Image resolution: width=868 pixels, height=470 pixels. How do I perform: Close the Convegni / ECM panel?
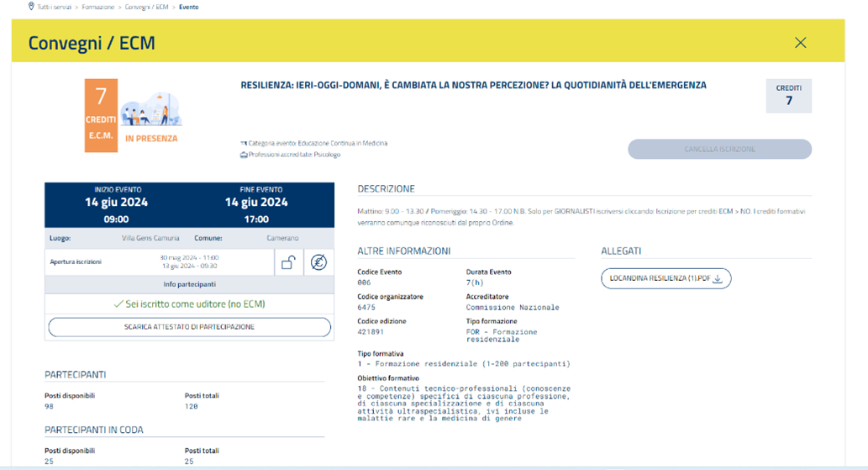click(x=800, y=43)
